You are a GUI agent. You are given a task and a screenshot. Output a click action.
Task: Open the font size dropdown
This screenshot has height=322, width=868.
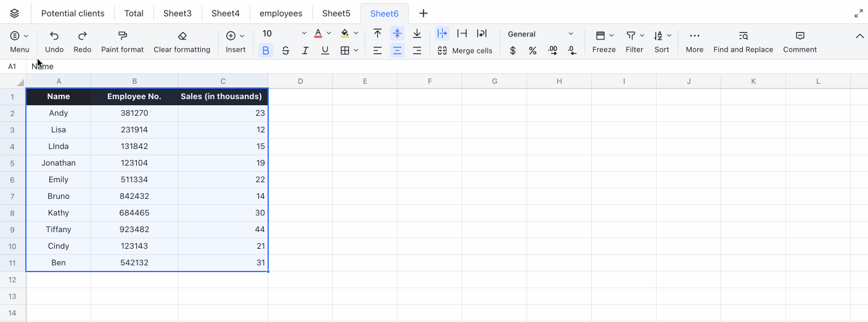(x=304, y=33)
